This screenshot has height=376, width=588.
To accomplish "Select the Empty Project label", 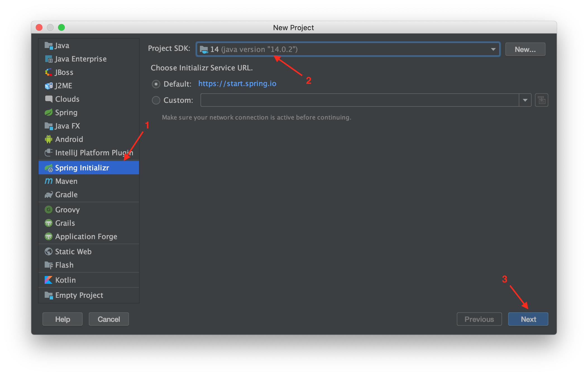I will [x=79, y=295].
